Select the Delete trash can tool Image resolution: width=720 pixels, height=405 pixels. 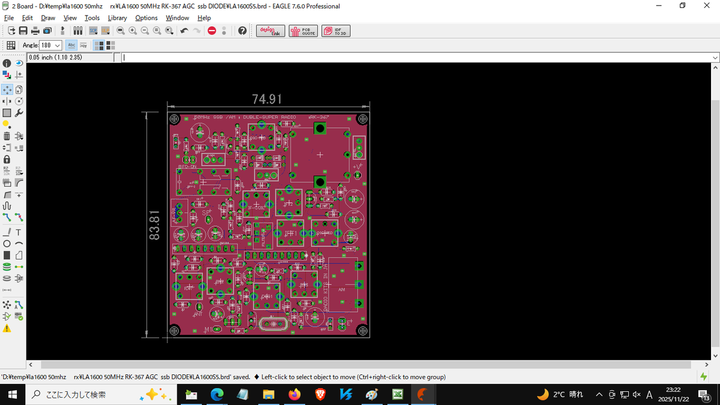click(x=7, y=136)
